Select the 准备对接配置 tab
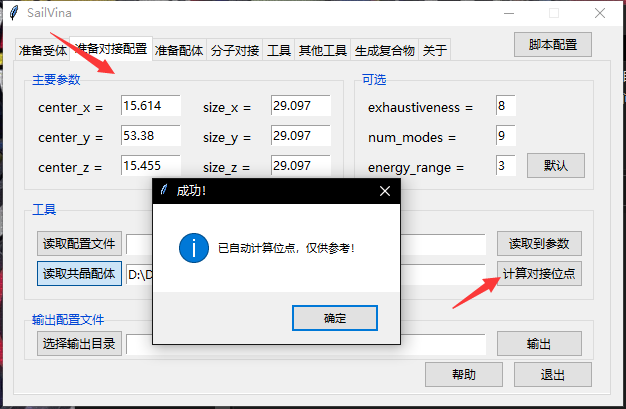Screen dimensions: 626x409 point(111,49)
